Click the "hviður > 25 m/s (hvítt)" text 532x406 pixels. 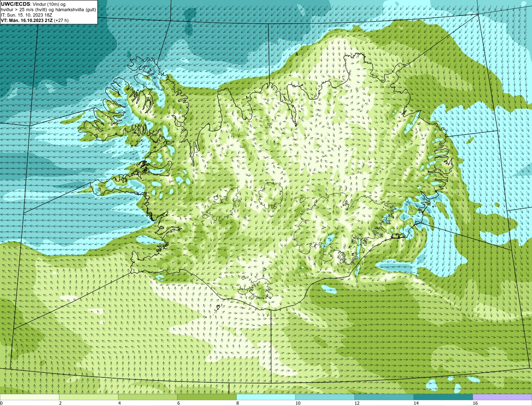coord(25,10)
